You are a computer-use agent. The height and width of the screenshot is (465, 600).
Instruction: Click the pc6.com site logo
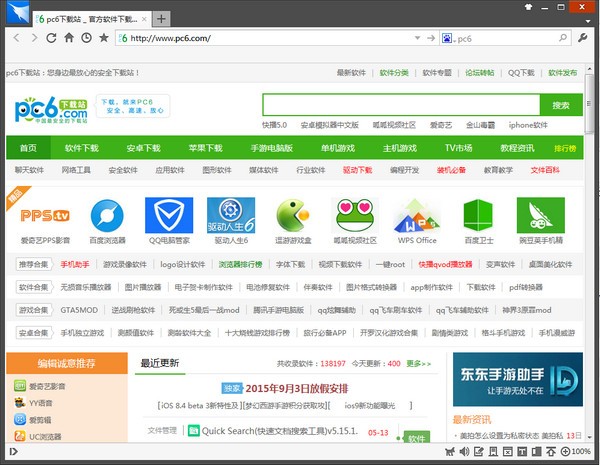click(51, 110)
